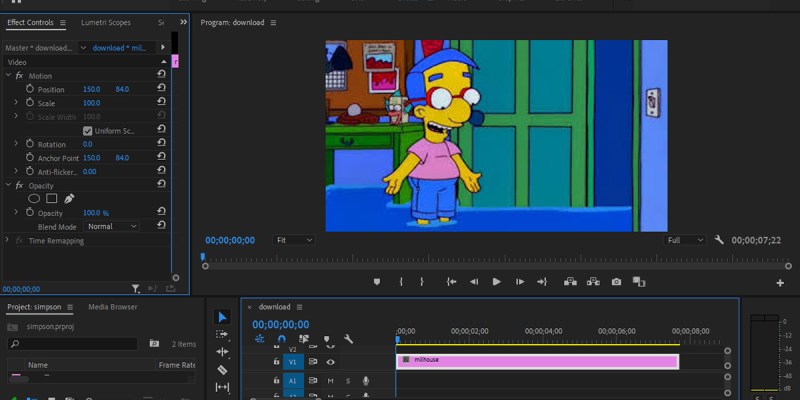
Task: Click the Add Marker button in Program monitor
Action: coord(377,282)
